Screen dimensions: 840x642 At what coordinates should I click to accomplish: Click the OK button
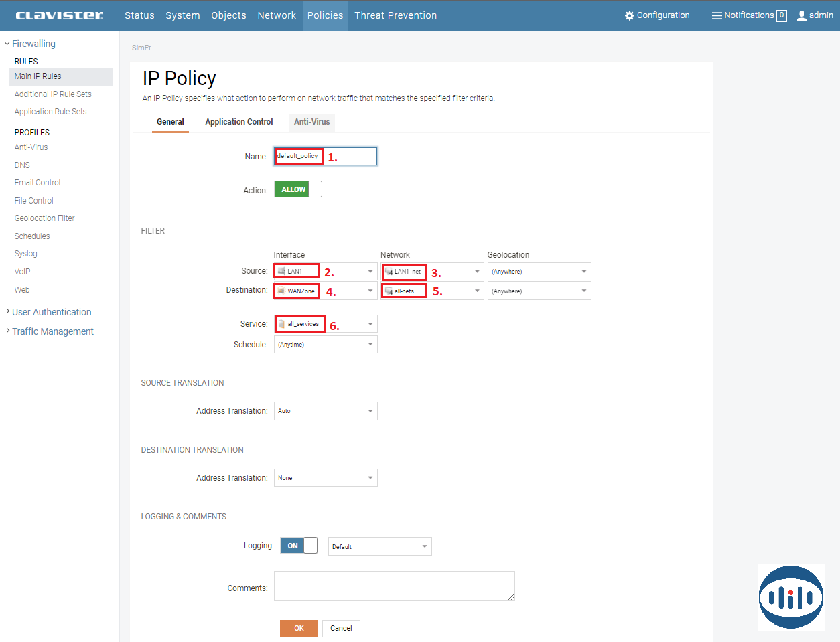pyautogui.click(x=299, y=628)
